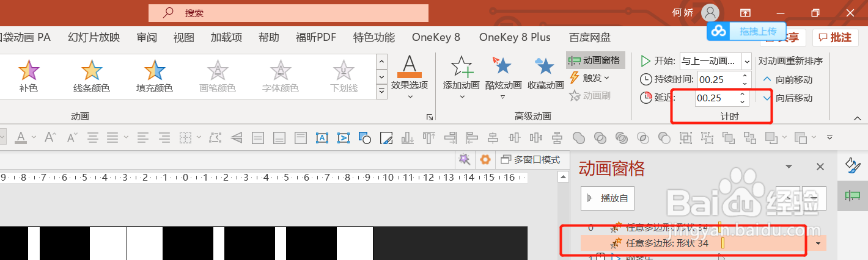868x260 pixels.
Task: Open dropdown arrow of selected animation row
Action: point(818,244)
